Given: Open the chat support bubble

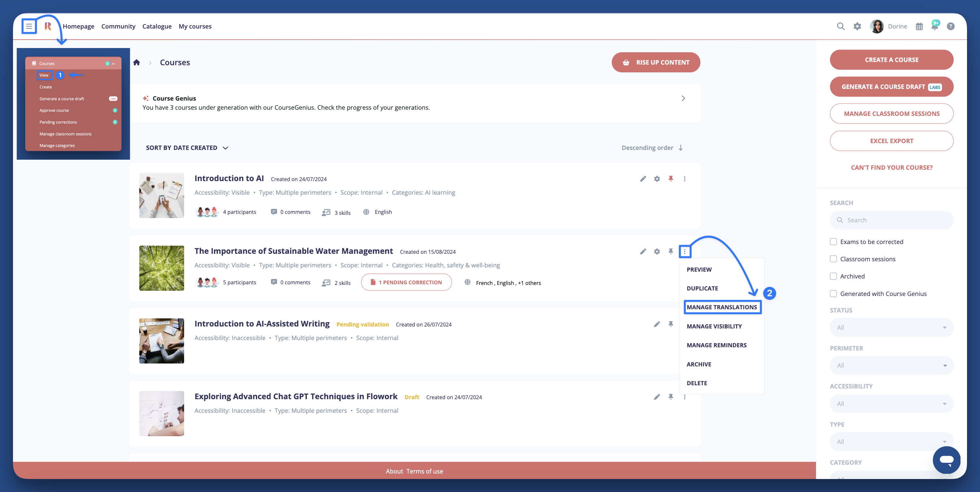Looking at the screenshot, I should tap(946, 460).
